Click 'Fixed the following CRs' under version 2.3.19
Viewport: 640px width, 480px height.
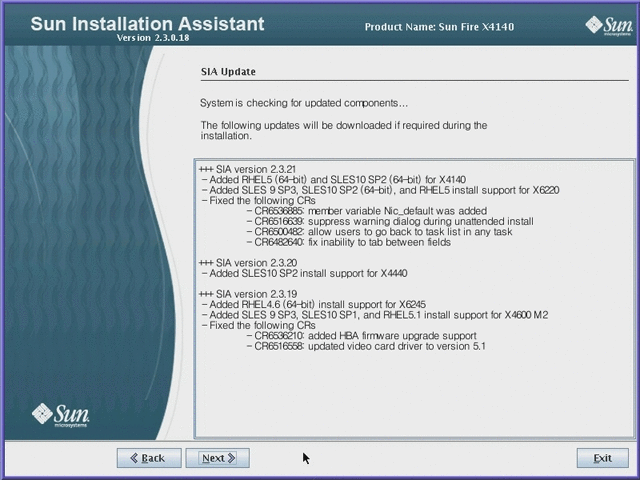259,326
